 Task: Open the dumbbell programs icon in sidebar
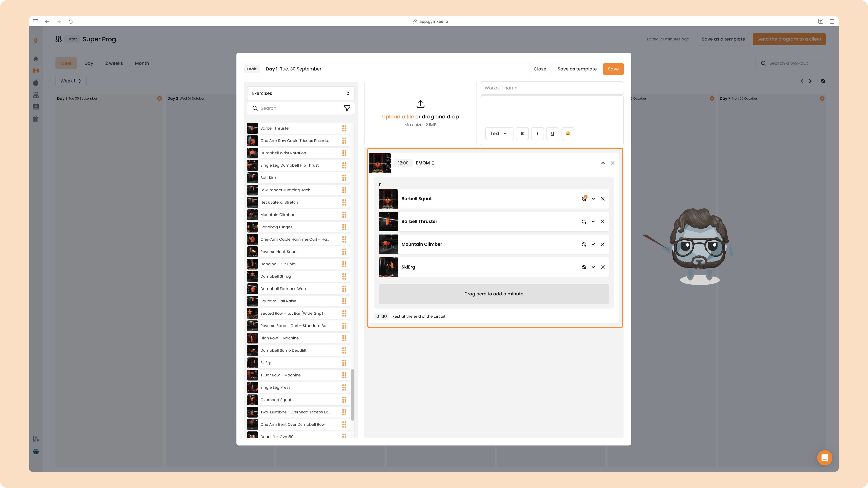point(36,70)
